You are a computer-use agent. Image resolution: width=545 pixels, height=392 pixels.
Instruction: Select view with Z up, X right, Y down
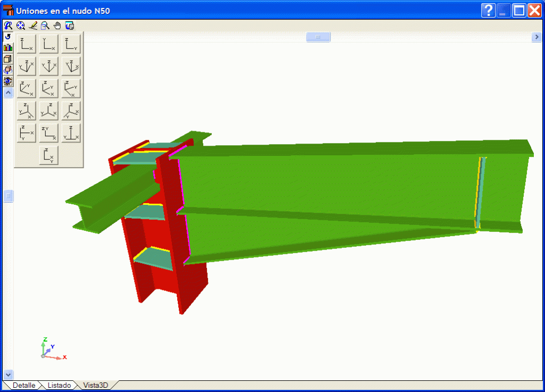tap(27, 133)
